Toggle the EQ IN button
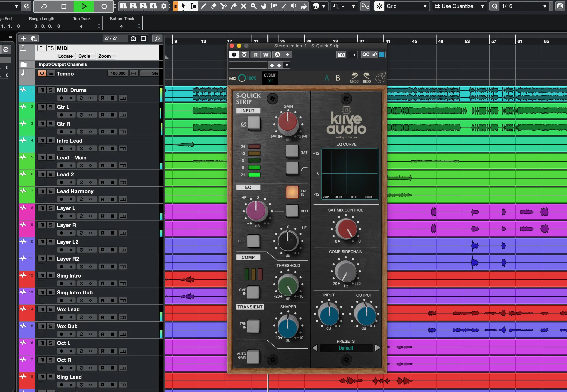 (292, 192)
